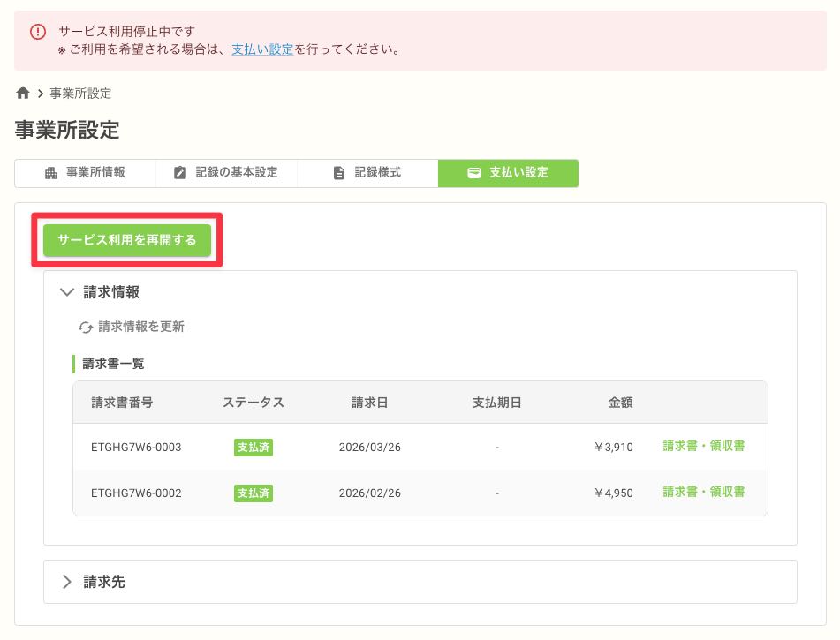Screen dimensions: 840x640
Task: Open the 事業所情報 tab
Action: pos(86,172)
